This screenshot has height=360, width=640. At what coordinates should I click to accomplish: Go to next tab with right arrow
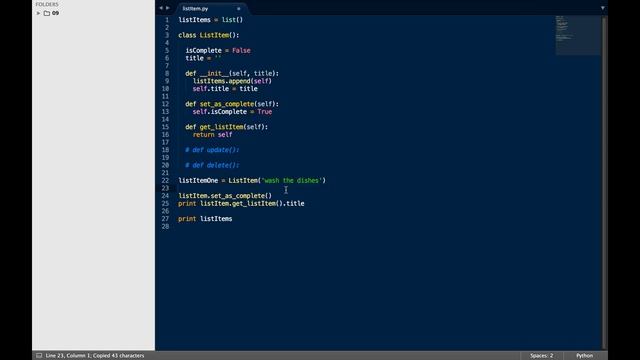coord(168,8)
